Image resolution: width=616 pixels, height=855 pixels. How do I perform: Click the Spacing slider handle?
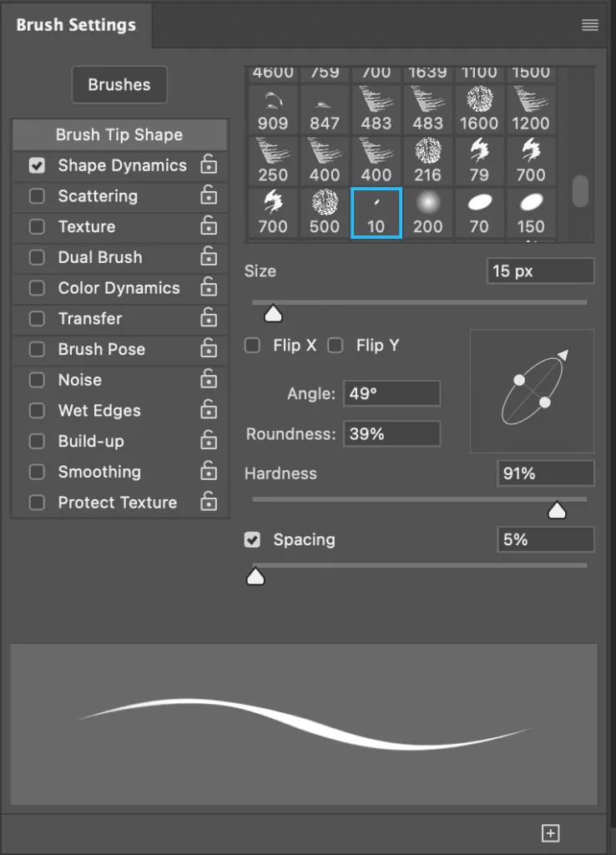point(255,576)
